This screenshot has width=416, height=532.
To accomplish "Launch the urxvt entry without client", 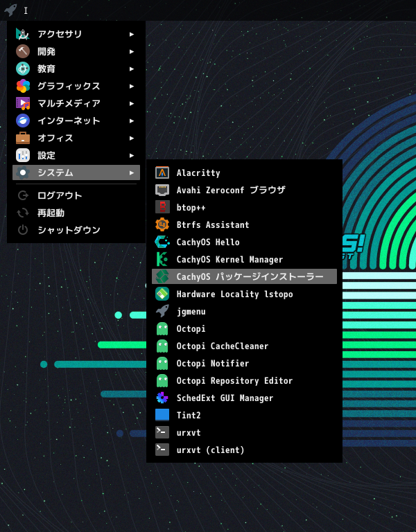I will click(244, 432).
